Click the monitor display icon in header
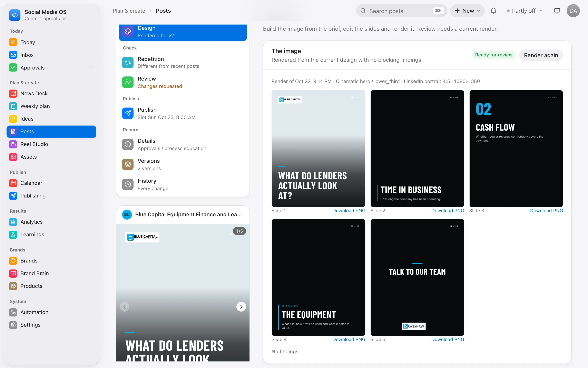588x368 pixels. coord(557,11)
